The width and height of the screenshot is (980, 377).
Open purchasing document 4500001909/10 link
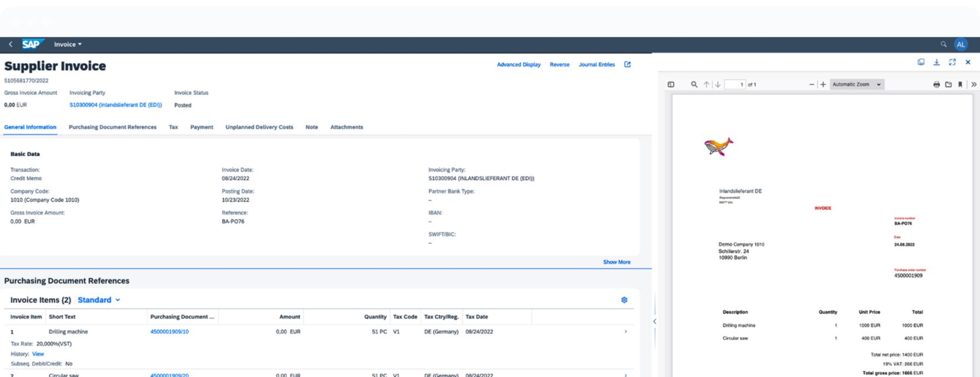pos(169,332)
